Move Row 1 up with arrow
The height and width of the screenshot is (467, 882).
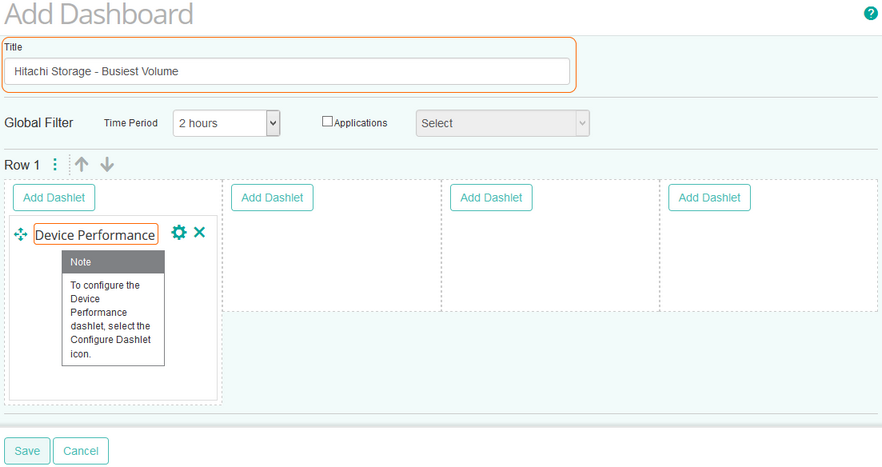[x=82, y=165]
